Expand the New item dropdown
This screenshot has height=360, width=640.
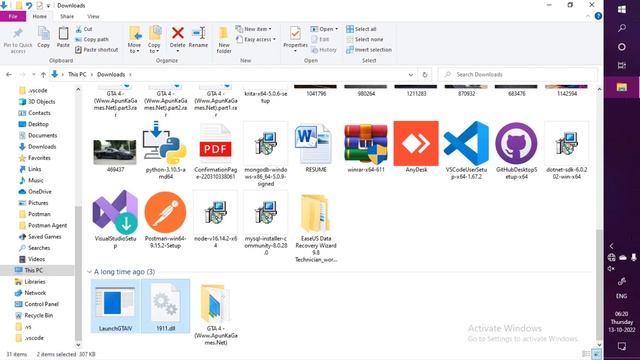[x=253, y=29]
